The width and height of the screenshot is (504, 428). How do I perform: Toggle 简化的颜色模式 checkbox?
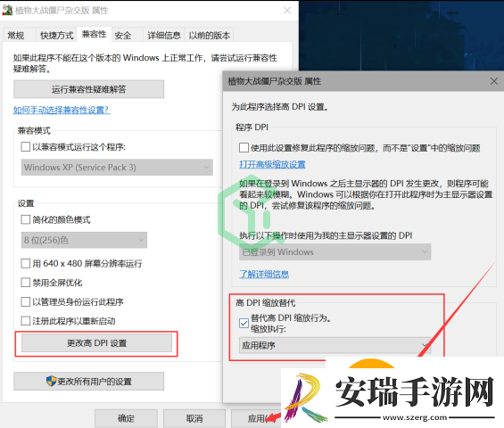(x=26, y=219)
